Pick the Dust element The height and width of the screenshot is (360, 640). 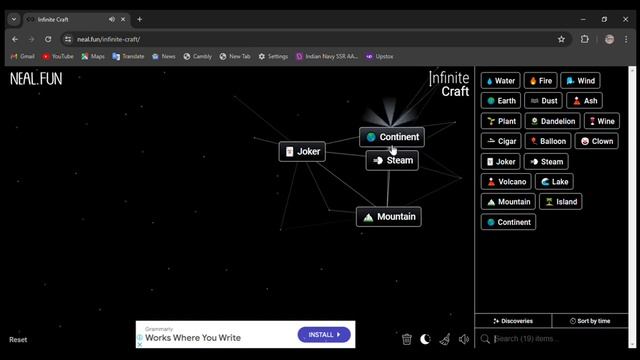coord(543,101)
